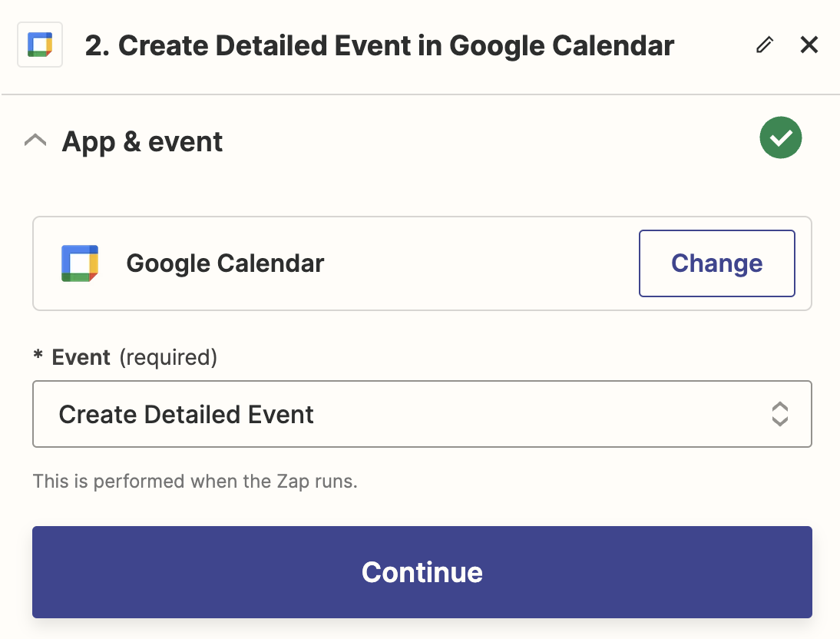Click the (required) text next to Event
840x639 pixels.
pos(168,357)
